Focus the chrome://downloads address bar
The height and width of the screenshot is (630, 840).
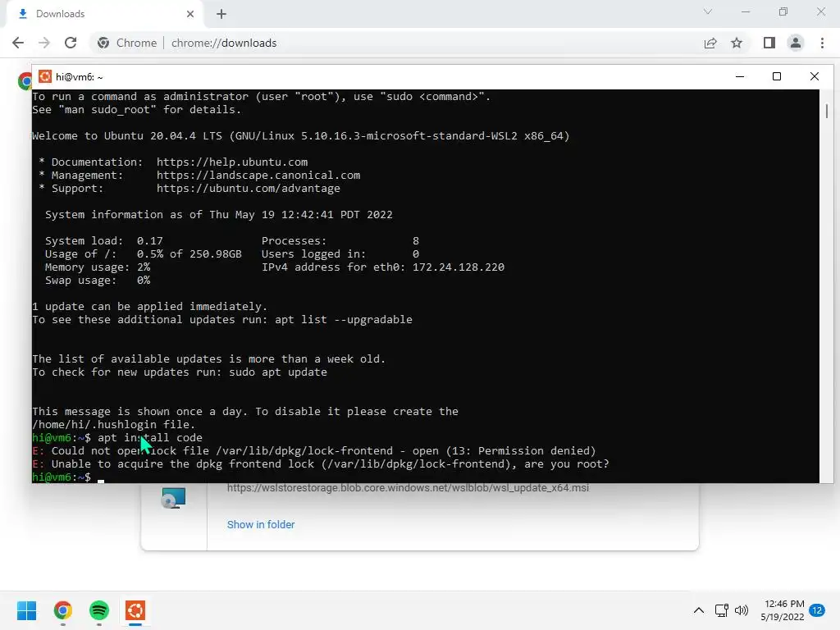[x=224, y=43]
